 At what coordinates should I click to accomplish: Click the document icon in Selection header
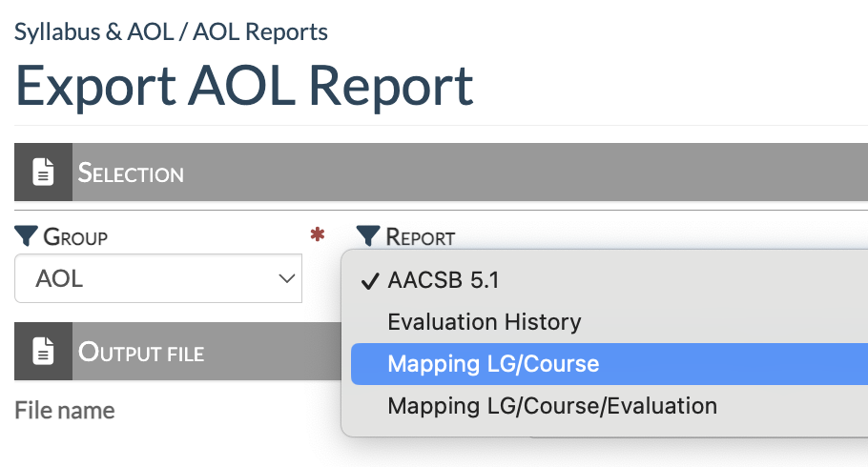coord(43,173)
